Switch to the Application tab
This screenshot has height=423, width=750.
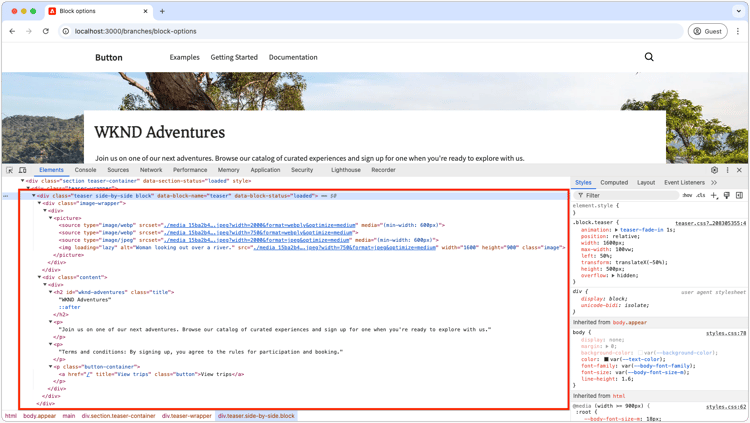[265, 170]
